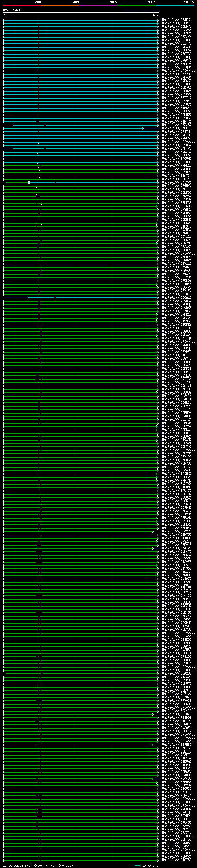This screenshot has height=868, width=197.
Task: Open UniRef100_A9TQS1 entry
Action: click(x=177, y=67)
